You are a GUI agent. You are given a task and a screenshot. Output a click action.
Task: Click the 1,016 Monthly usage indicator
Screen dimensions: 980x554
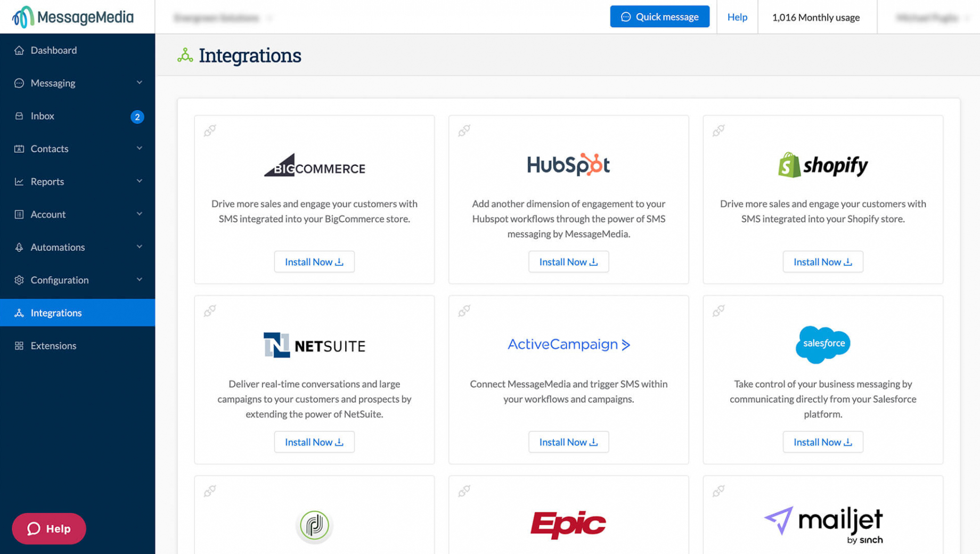(x=816, y=17)
